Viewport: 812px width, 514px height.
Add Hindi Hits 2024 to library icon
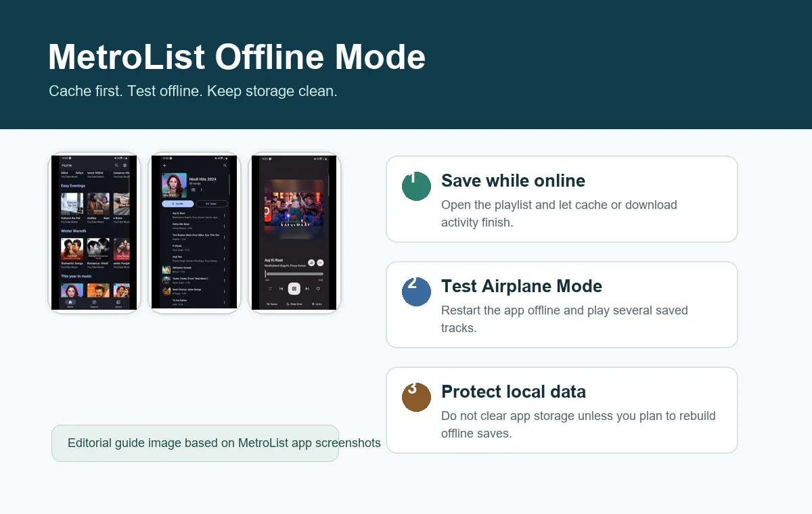click(194, 189)
